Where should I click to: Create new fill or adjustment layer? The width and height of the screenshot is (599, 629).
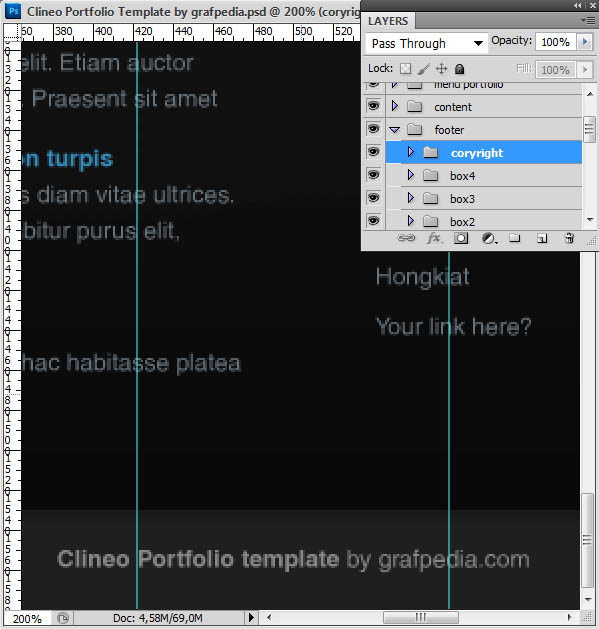click(x=489, y=238)
